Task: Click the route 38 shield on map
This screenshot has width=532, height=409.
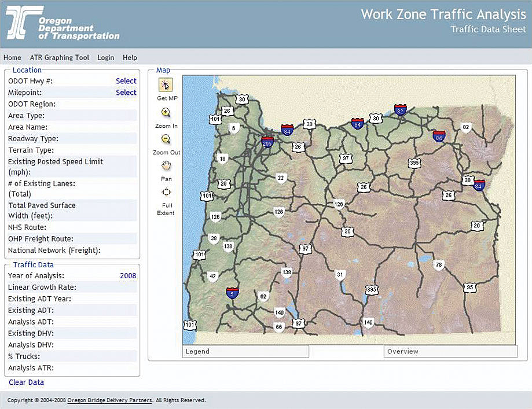Action: pos(214,238)
